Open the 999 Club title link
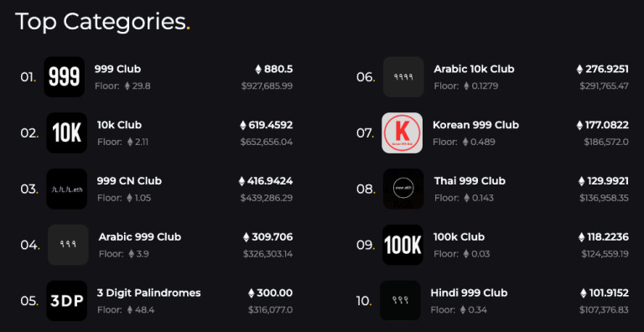 (118, 69)
